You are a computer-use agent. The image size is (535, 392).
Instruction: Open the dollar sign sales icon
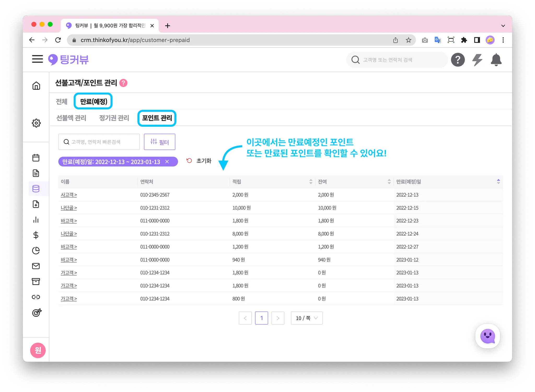[36, 235]
